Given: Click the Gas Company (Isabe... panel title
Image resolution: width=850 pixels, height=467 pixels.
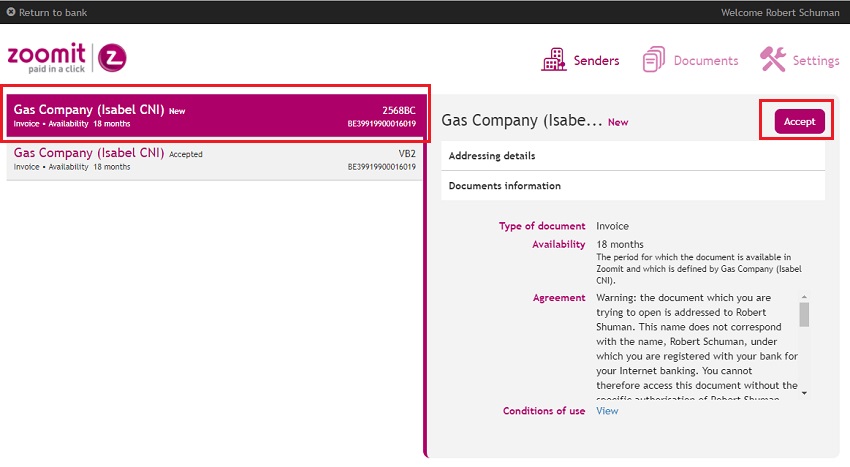Looking at the screenshot, I should [521, 120].
